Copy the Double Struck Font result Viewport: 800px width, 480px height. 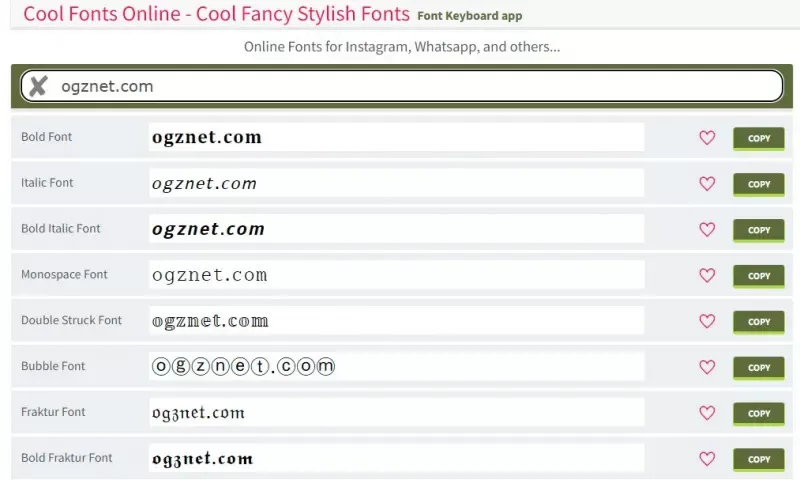pos(759,322)
